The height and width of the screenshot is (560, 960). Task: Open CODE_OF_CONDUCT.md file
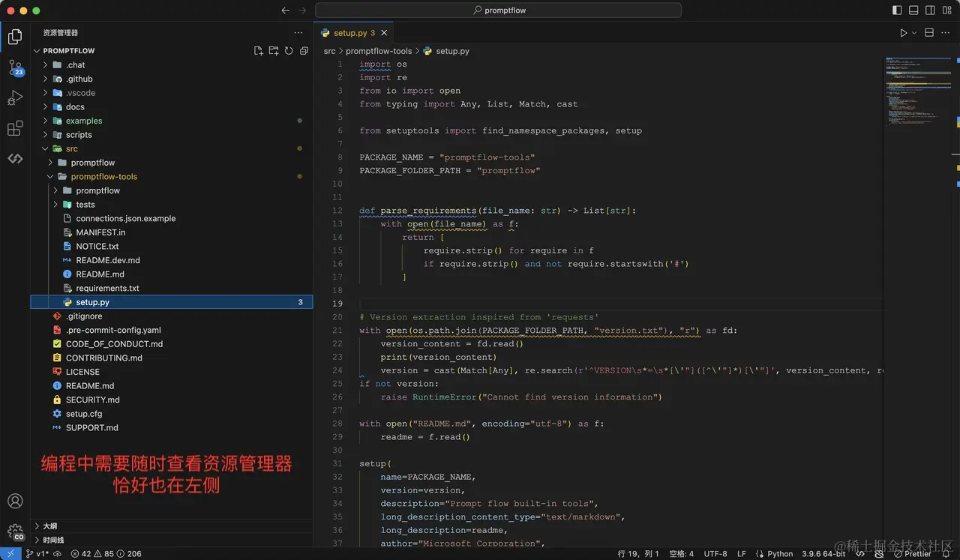[x=114, y=344]
